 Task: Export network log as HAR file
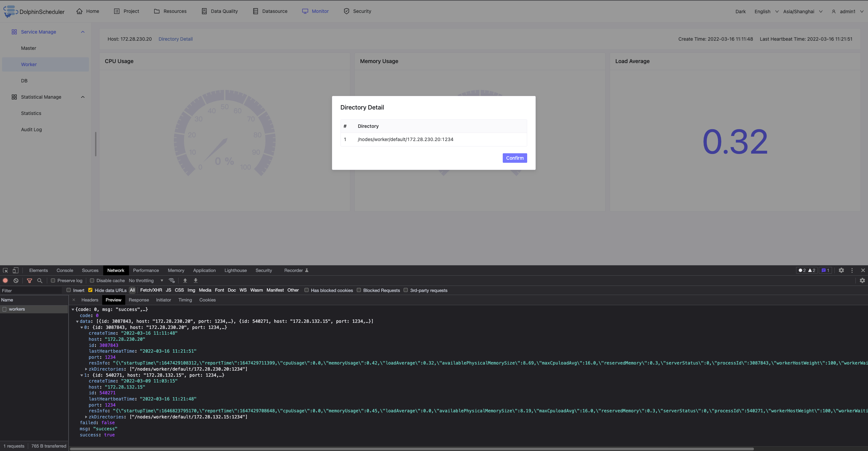coord(196,280)
